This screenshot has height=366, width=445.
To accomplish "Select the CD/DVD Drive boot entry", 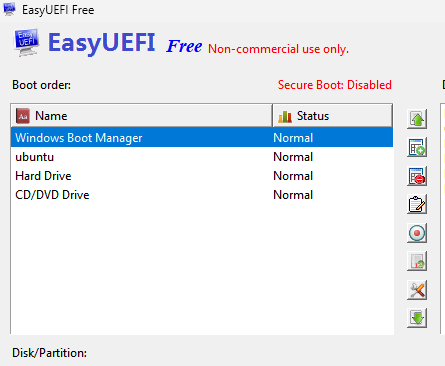I will coord(202,195).
